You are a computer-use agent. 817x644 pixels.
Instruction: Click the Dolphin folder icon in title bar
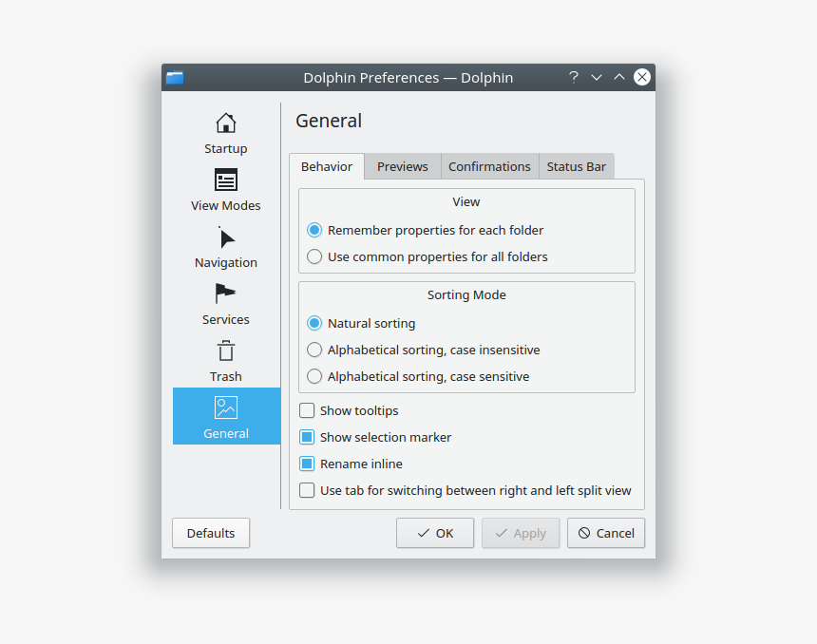tap(175, 78)
